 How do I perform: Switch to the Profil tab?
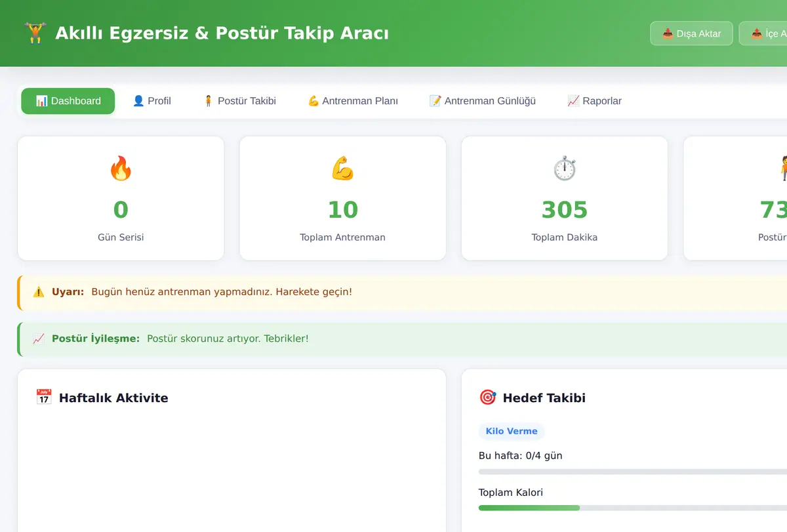151,101
